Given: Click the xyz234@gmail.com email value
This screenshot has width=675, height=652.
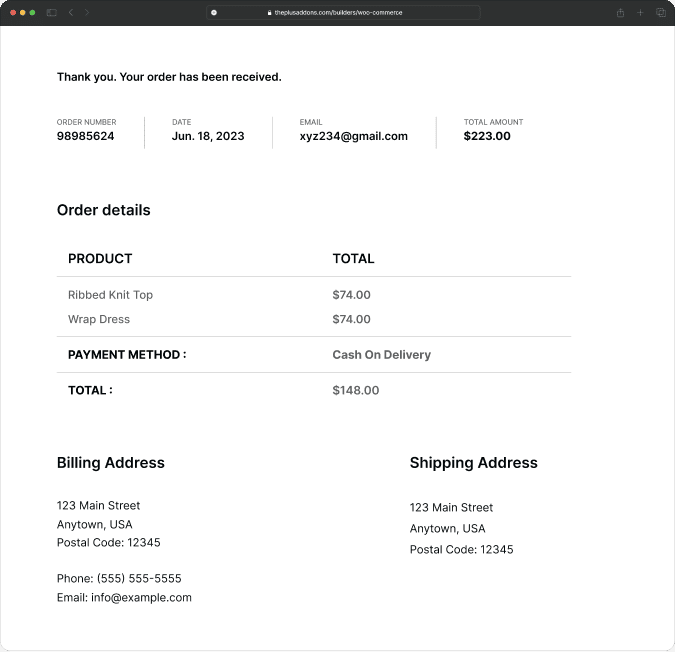Looking at the screenshot, I should (x=353, y=136).
